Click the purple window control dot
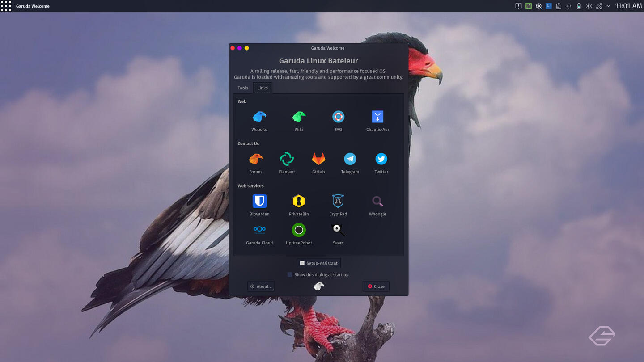Screen dimensions: 644x362 click(240, 48)
